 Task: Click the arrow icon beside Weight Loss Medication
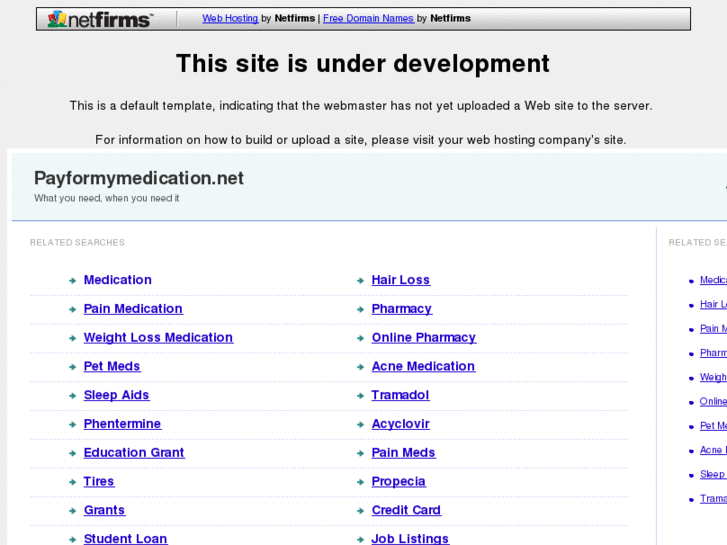pyautogui.click(x=72, y=338)
